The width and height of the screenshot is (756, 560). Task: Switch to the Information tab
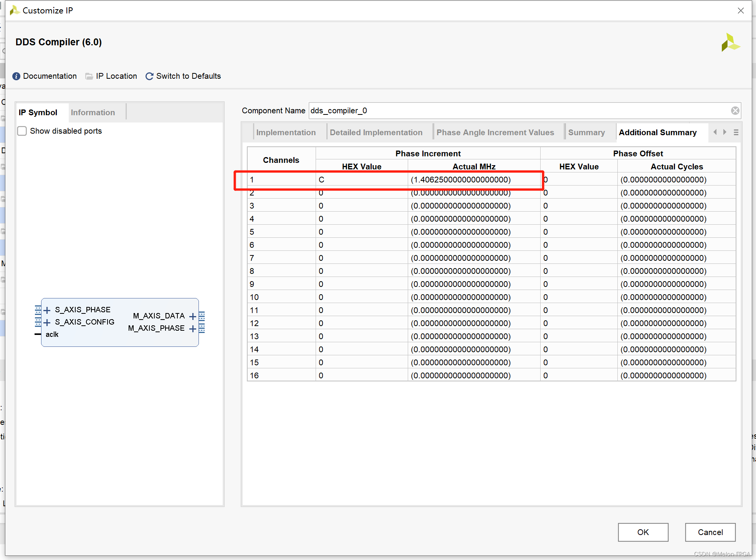point(93,112)
